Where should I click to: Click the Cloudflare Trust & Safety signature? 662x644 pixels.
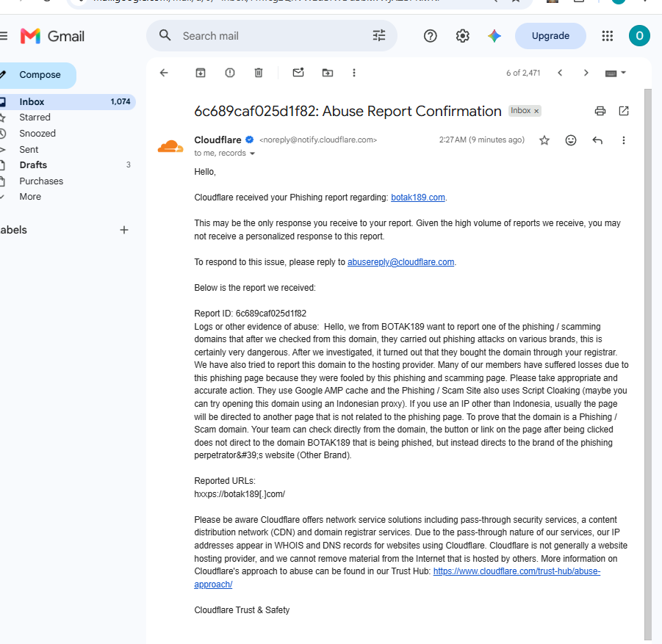pos(242,610)
